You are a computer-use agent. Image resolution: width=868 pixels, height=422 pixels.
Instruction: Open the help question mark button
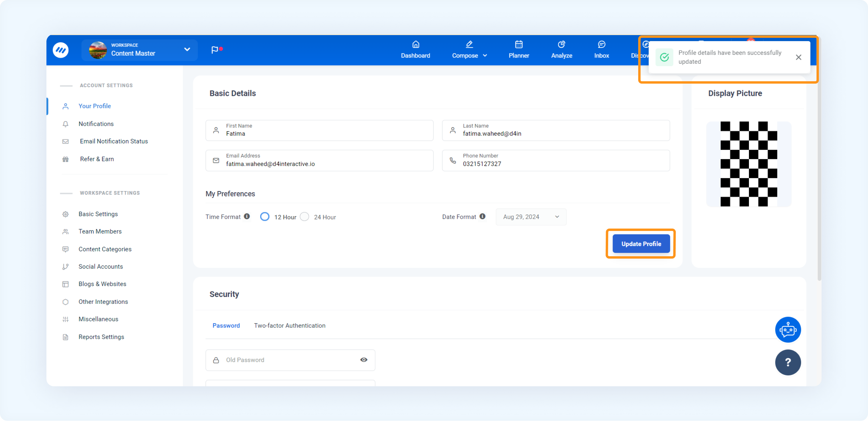point(788,363)
